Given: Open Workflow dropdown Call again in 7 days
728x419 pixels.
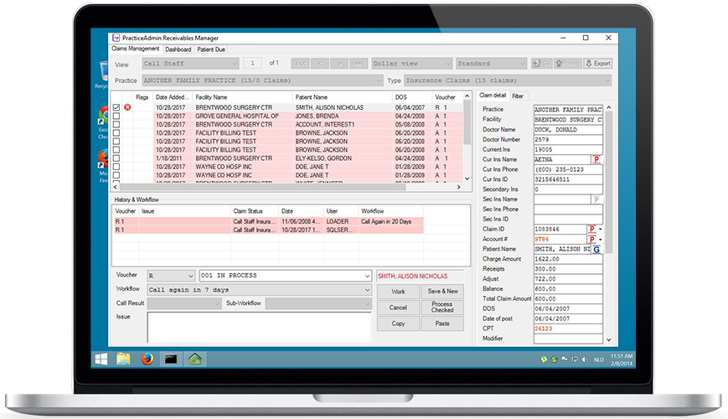Looking at the screenshot, I should [259, 290].
